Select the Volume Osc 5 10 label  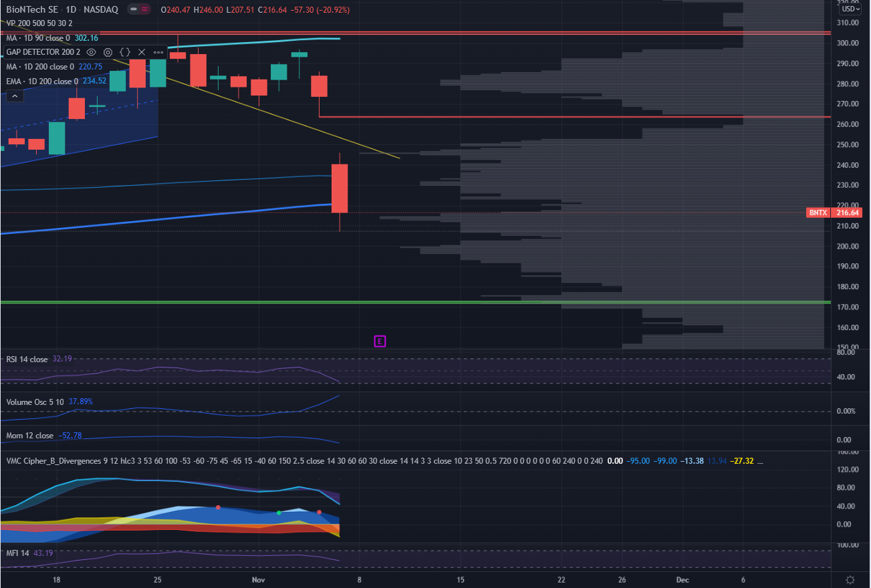coord(34,402)
